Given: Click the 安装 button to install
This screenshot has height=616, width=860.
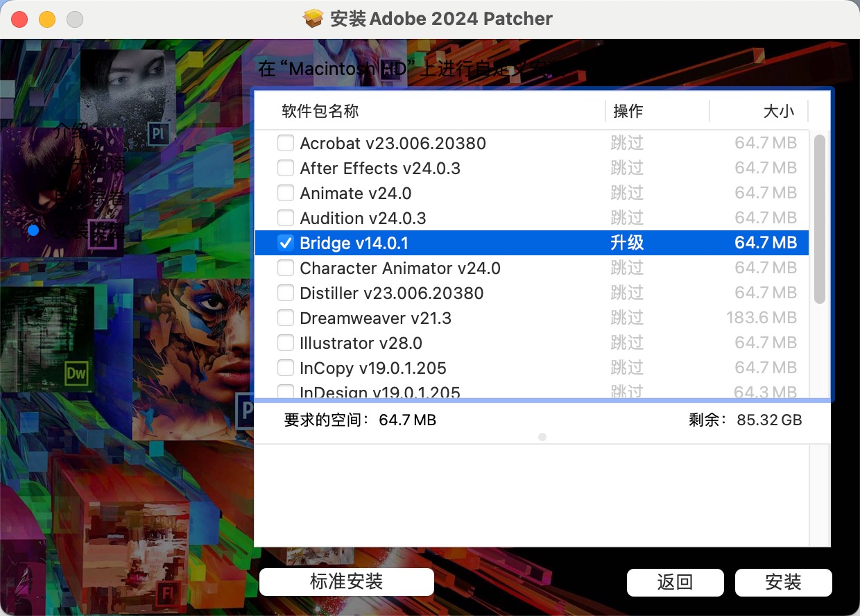Looking at the screenshot, I should click(x=783, y=583).
